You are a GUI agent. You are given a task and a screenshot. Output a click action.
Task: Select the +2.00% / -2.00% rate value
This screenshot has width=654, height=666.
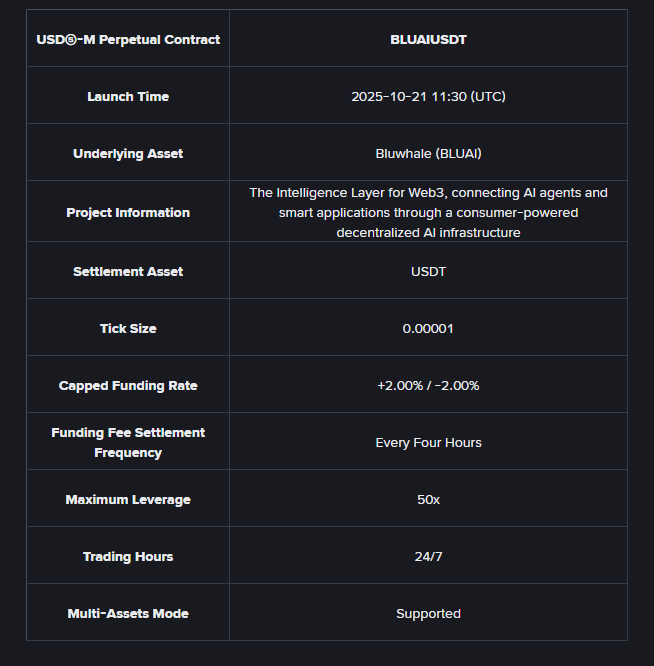coord(428,386)
